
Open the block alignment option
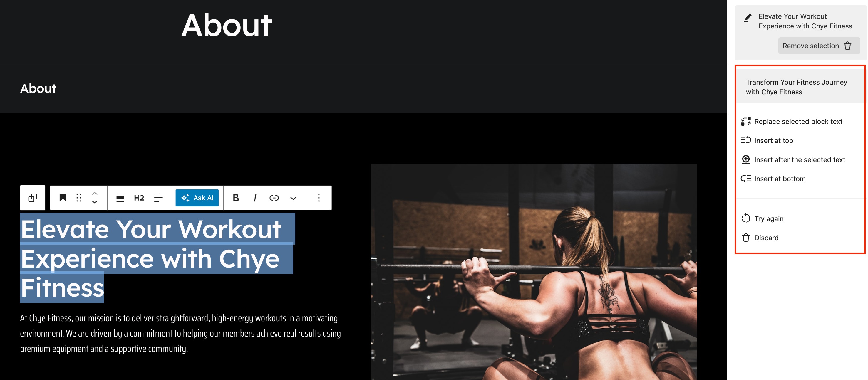(x=120, y=198)
